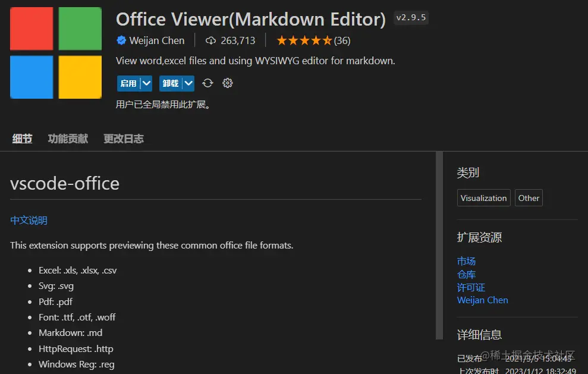Open the 中文说明 link
The image size is (588, 374).
tap(29, 220)
